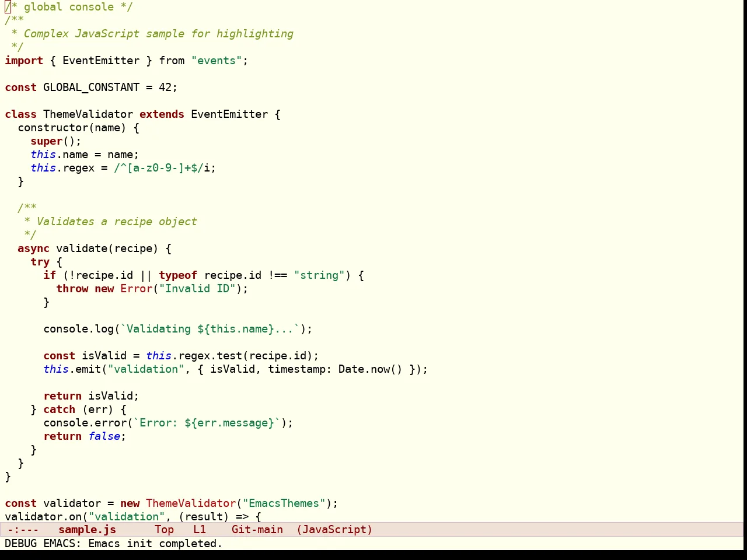This screenshot has height=560, width=747.
Task: Click the '(result) =>' arrow function parameters
Action: 214,517
